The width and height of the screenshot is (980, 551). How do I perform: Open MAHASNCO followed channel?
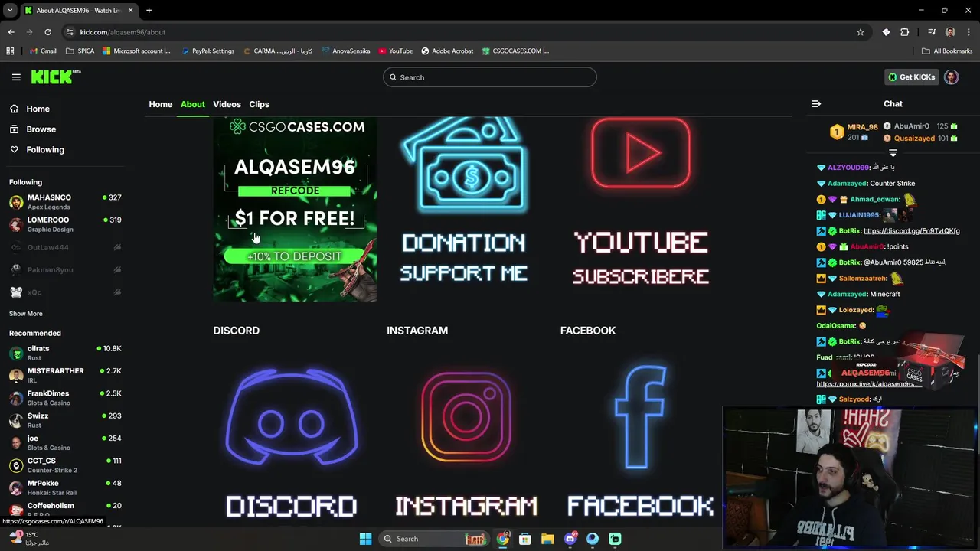[x=65, y=202]
